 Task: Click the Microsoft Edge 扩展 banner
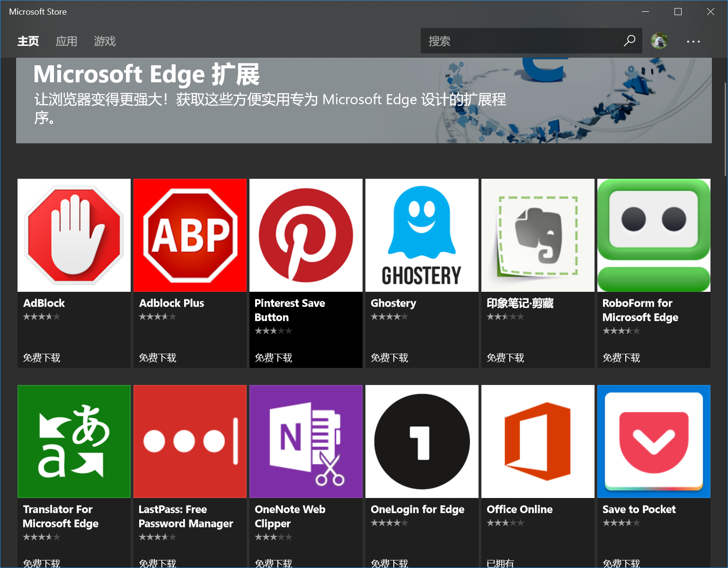coord(364,100)
